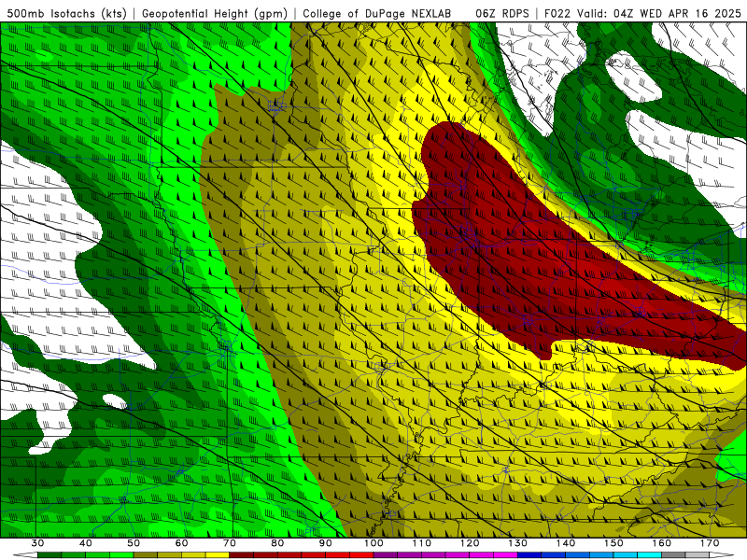The width and height of the screenshot is (747, 560).
Task: Click the 50 knot label on color scale
Action: 134,543
